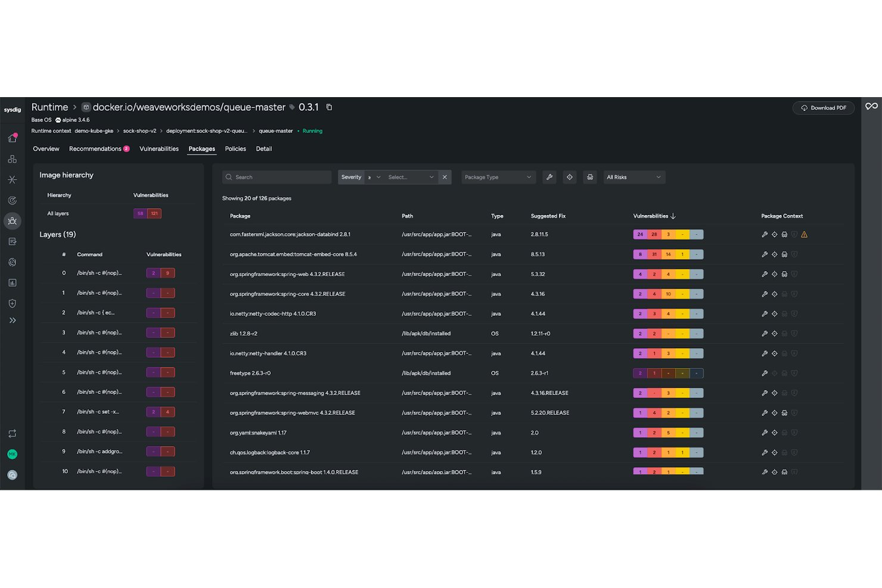
Task: Open the radar target sidebar icon
Action: click(12, 200)
